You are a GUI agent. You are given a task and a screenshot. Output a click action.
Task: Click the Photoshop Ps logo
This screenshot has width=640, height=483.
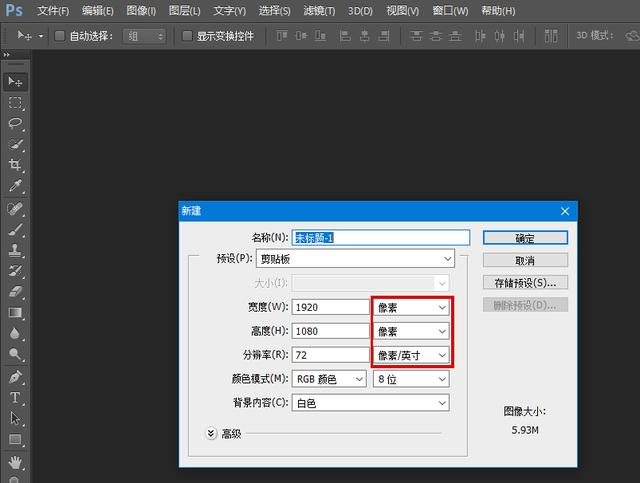[x=14, y=10]
